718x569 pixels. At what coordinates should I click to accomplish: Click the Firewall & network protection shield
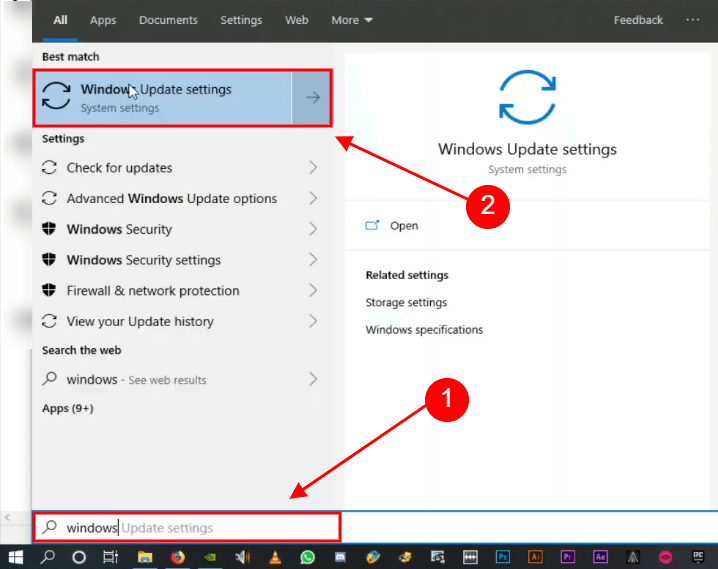pyautogui.click(x=49, y=290)
